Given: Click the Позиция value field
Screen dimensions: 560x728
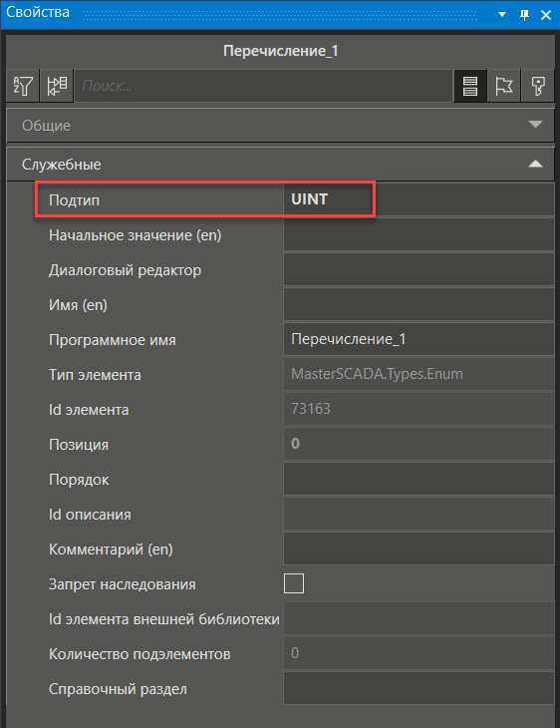Looking at the screenshot, I should pyautogui.click(x=419, y=444).
